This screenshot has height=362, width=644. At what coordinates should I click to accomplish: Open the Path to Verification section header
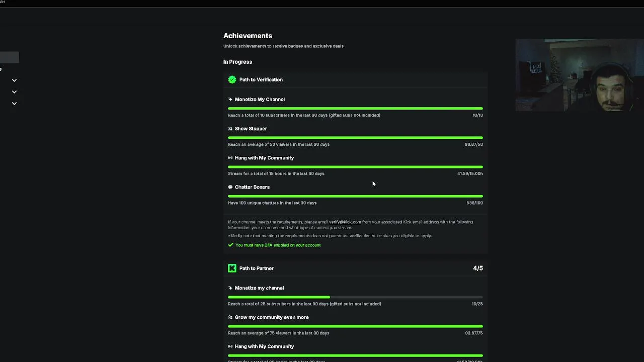coord(261,79)
